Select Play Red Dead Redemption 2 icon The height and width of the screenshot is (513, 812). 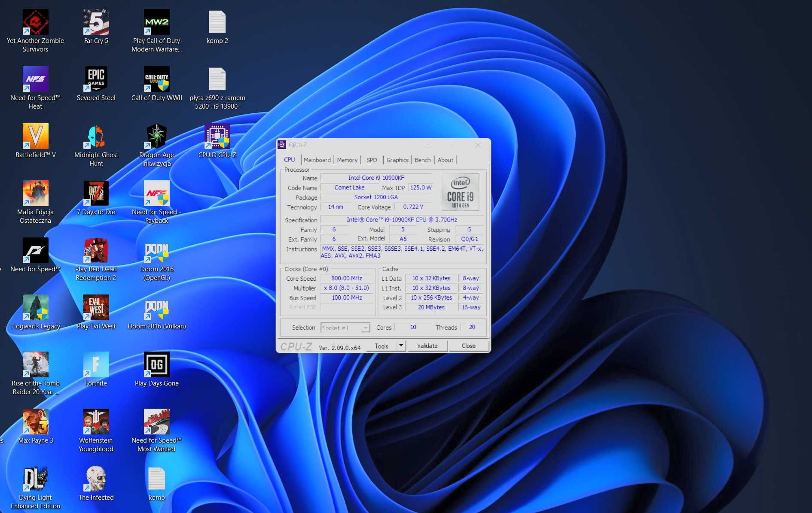point(96,259)
